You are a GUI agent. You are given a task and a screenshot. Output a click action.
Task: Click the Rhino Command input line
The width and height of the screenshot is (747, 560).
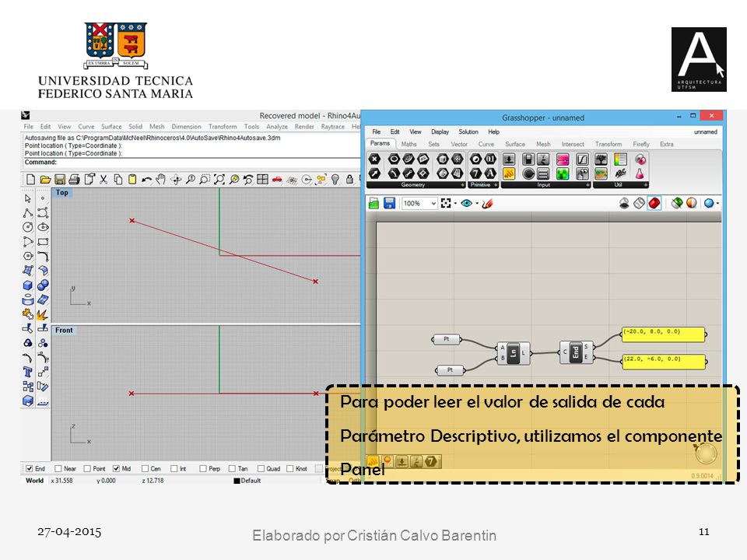[191, 163]
